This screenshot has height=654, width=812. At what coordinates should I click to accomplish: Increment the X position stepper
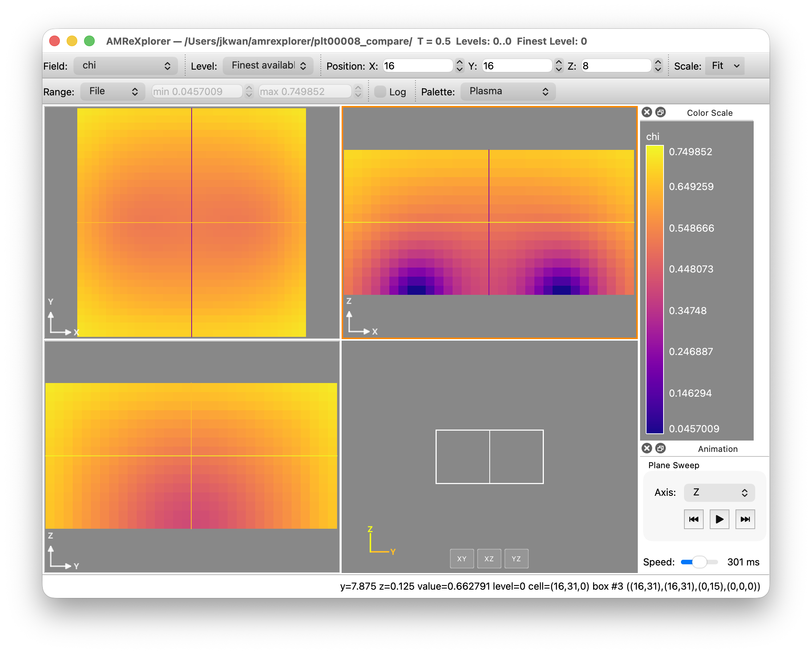pyautogui.click(x=459, y=62)
